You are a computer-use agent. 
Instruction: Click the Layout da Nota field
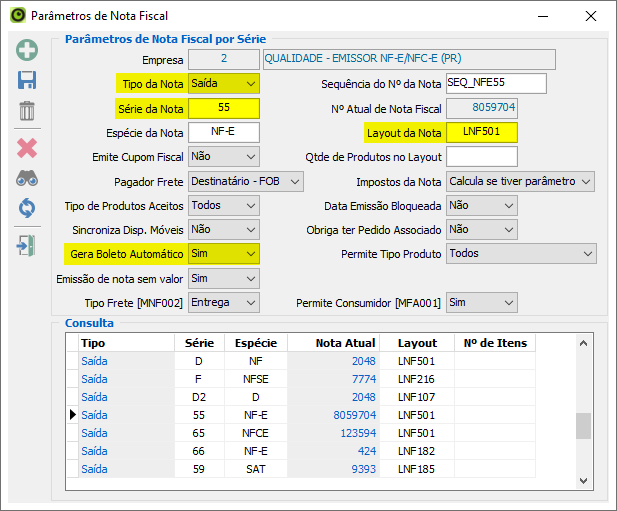tap(481, 132)
